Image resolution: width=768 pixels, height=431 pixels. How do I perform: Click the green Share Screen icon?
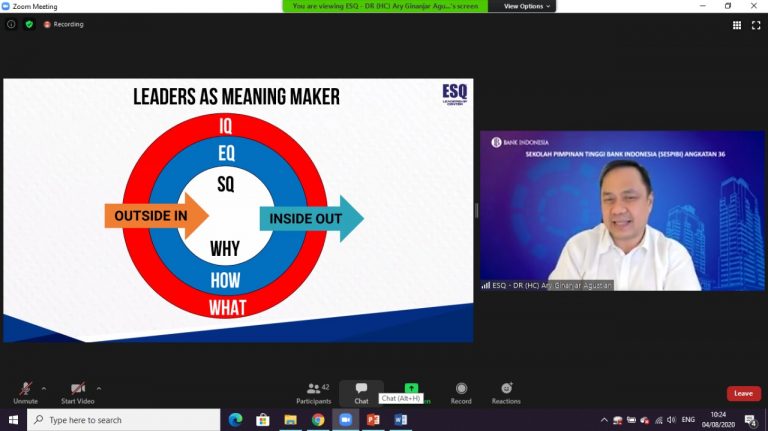tap(411, 388)
